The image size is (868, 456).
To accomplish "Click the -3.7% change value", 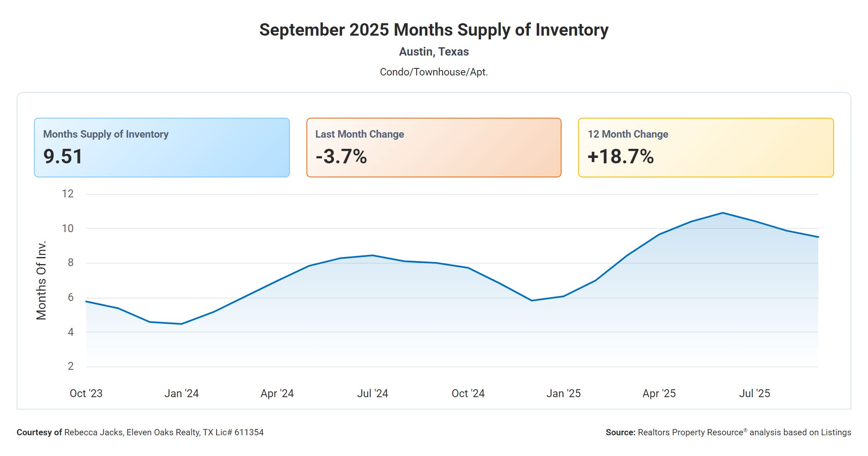I will point(341,157).
